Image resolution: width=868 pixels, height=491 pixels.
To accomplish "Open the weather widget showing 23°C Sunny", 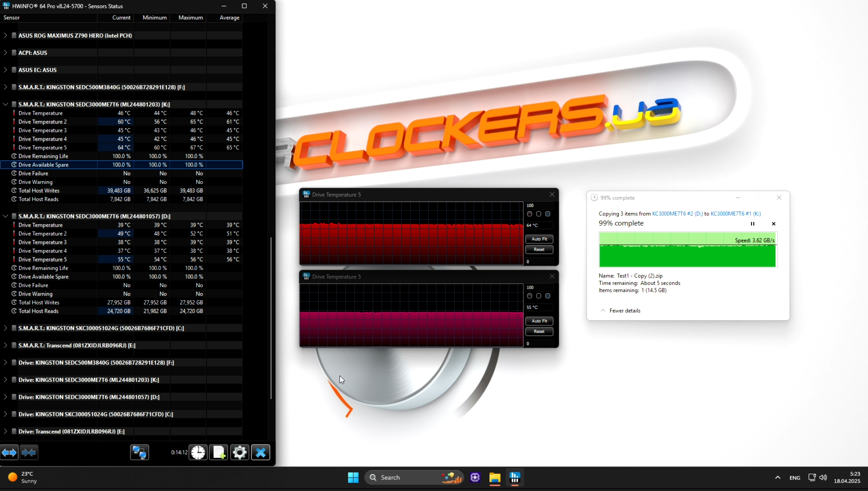I will click(x=23, y=477).
